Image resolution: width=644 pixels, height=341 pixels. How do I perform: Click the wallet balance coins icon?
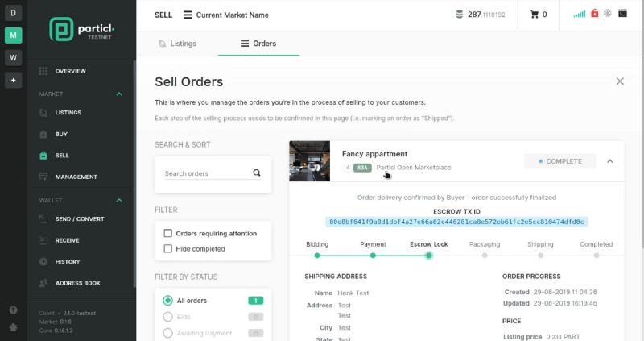(459, 15)
